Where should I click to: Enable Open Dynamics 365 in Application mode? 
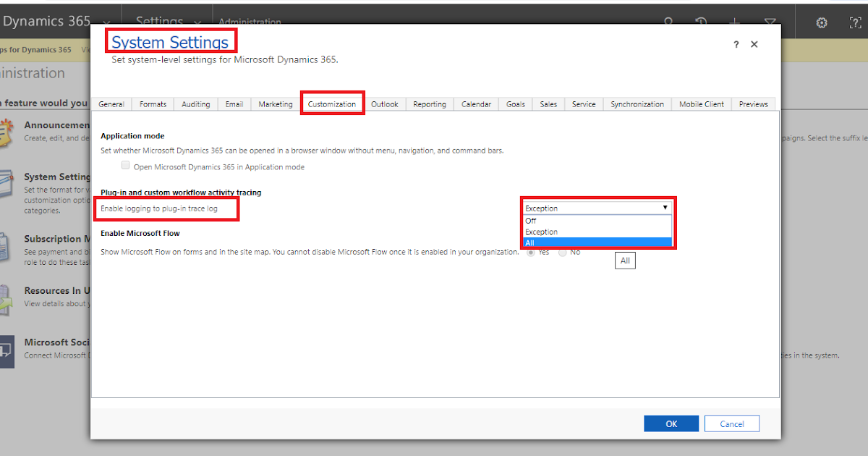[x=125, y=165]
